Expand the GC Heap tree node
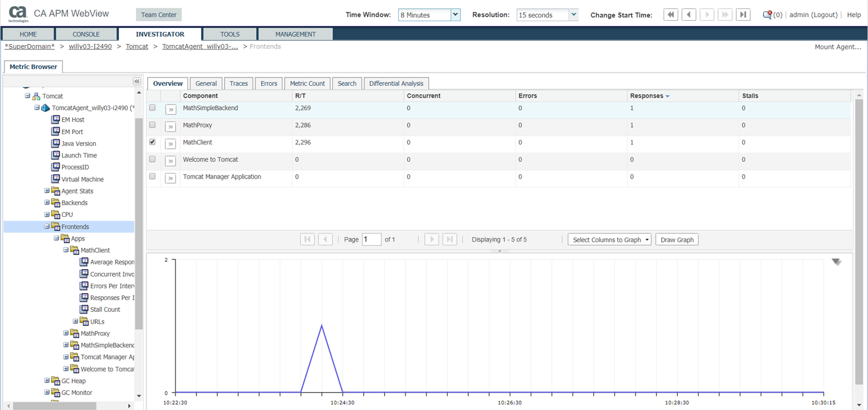This screenshot has height=410, width=868. (x=47, y=381)
